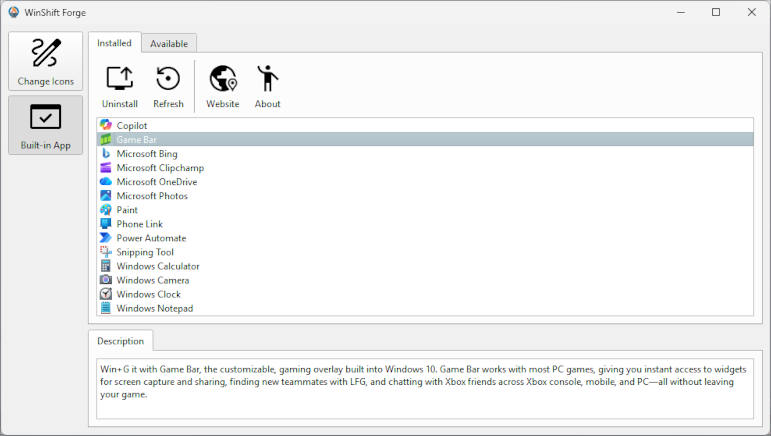Switch to the Available tab
Viewport: 771px width, 436px height.
tap(169, 43)
